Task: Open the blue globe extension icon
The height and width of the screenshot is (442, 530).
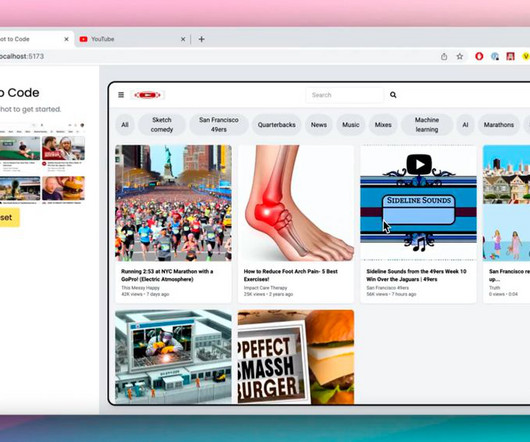Action: (495, 56)
